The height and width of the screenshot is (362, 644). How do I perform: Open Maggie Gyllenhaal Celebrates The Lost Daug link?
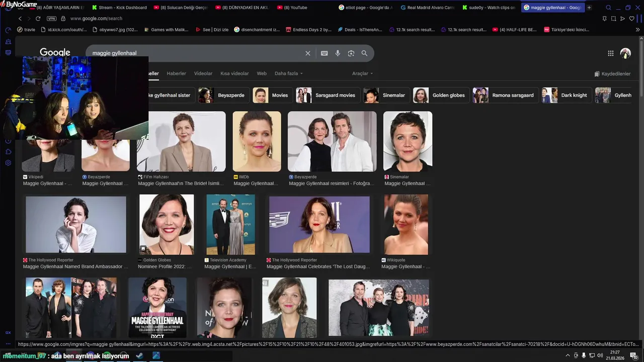click(x=318, y=266)
